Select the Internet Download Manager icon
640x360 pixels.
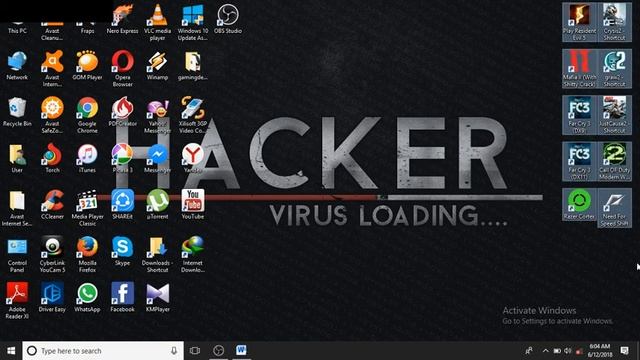pyautogui.click(x=193, y=255)
